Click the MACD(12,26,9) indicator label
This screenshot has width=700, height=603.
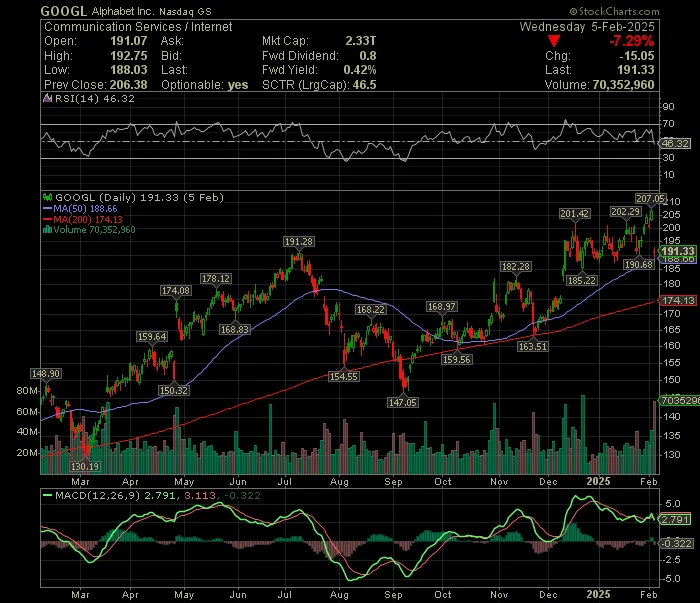pos(97,495)
